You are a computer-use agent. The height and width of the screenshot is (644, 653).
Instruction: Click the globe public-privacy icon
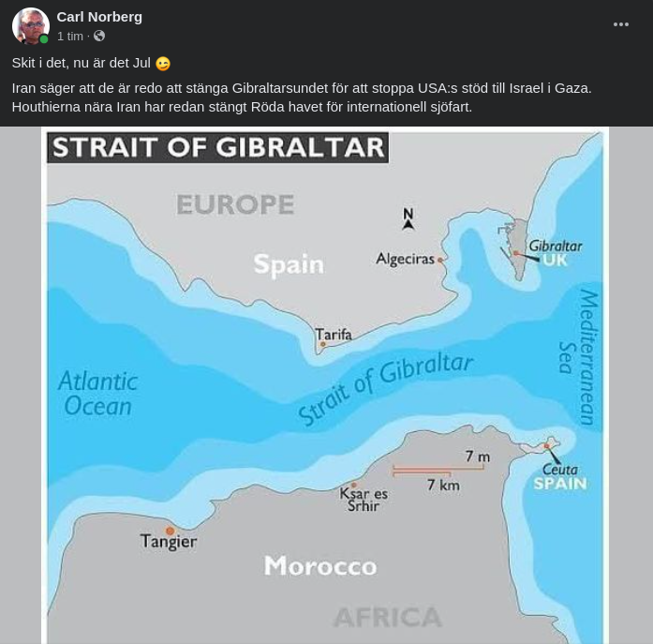tap(99, 37)
